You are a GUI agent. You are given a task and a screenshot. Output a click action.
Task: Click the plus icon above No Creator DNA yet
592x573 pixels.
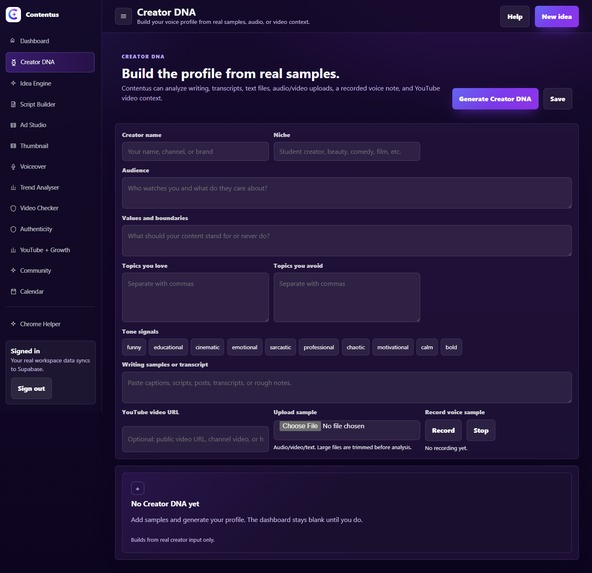(137, 488)
